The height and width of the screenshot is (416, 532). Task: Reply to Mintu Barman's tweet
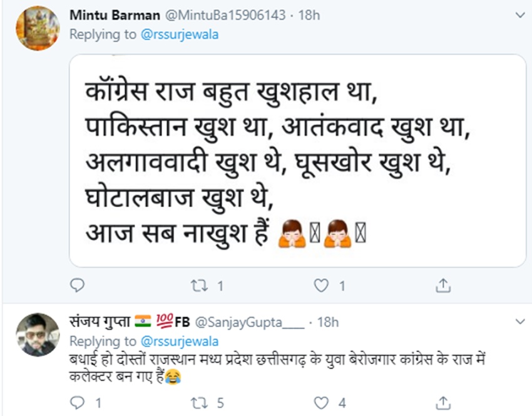tap(76, 286)
